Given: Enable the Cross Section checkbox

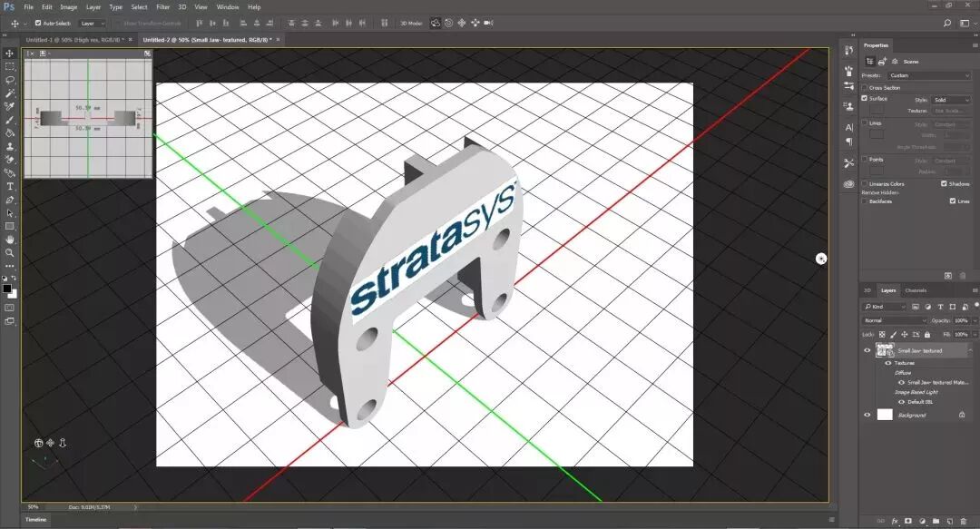Looking at the screenshot, I should 865,87.
